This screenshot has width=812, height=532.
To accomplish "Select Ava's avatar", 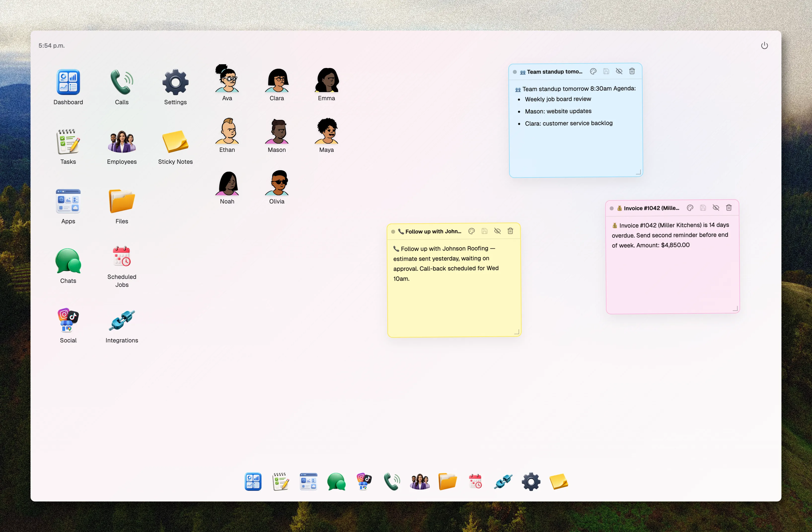I will pos(227,78).
